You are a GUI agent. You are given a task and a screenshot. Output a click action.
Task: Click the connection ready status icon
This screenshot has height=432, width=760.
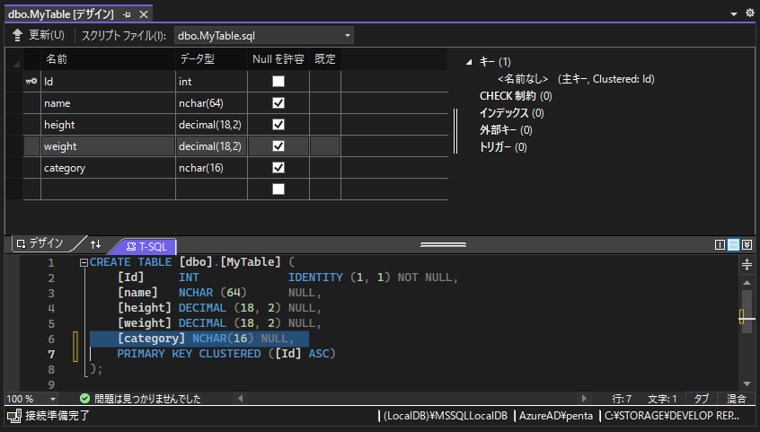[x=14, y=416]
